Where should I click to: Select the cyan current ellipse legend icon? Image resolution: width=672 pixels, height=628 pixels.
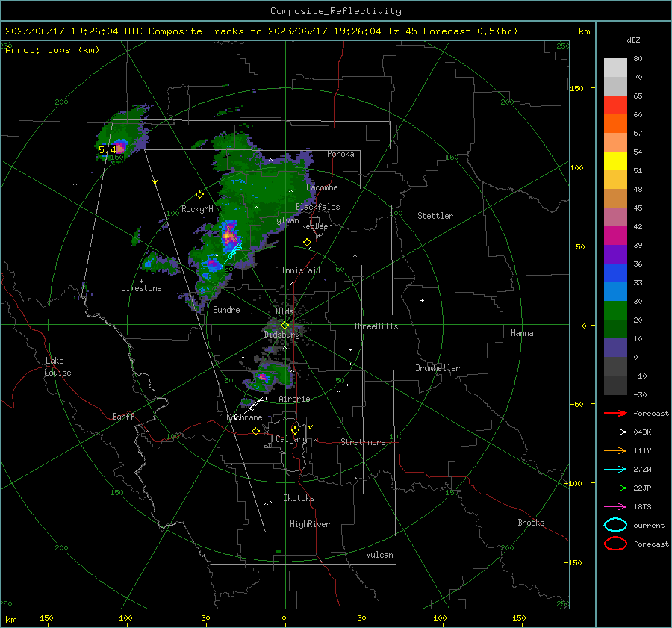coord(615,525)
